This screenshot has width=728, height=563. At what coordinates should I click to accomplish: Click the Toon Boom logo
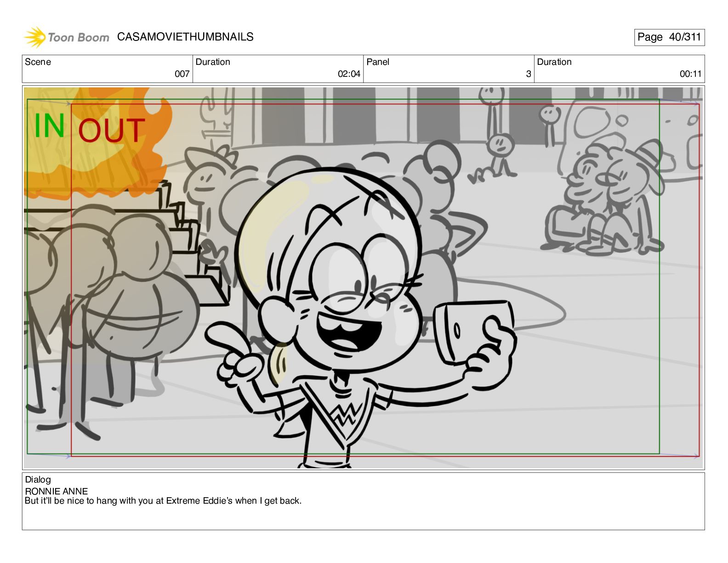click(67, 37)
